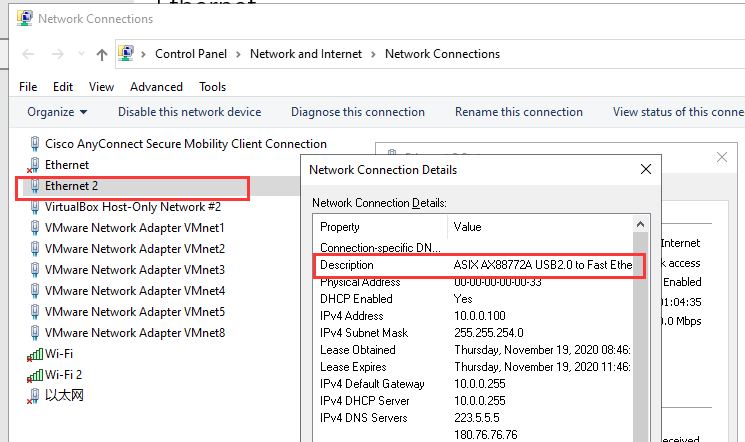Open the Tools menu
Screen dimensions: 745x442
tap(212, 87)
